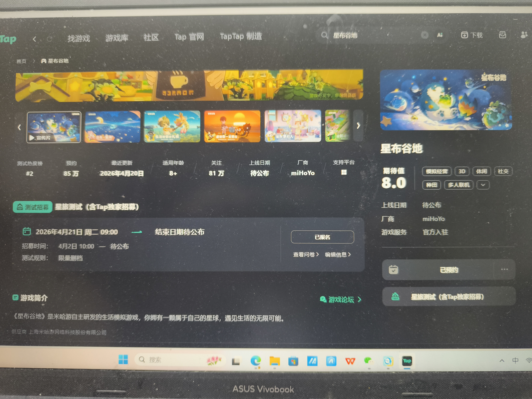
Task: Select the orange sunset screenshot thumbnail
Action: coord(232,126)
